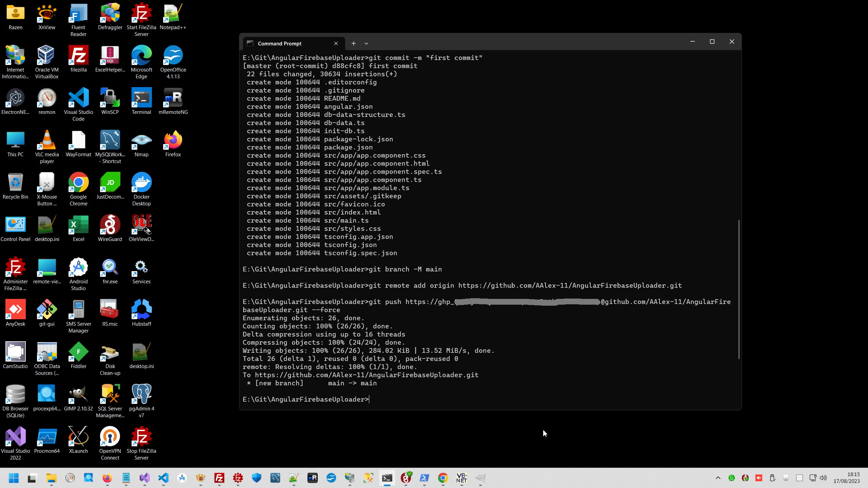Switch to the Command Prompt tab
The width and height of the screenshot is (868, 488).
pyautogui.click(x=279, y=43)
